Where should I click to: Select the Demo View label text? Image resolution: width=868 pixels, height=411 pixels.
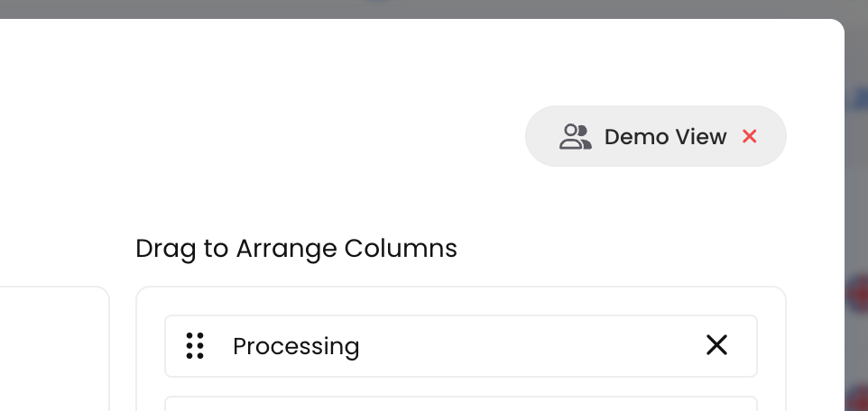(x=665, y=137)
